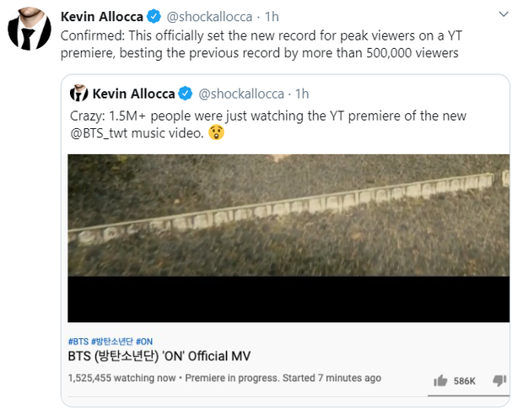The image size is (523, 420).
Task: Open Kevin Allocca's profile from the top name
Action: (101, 17)
